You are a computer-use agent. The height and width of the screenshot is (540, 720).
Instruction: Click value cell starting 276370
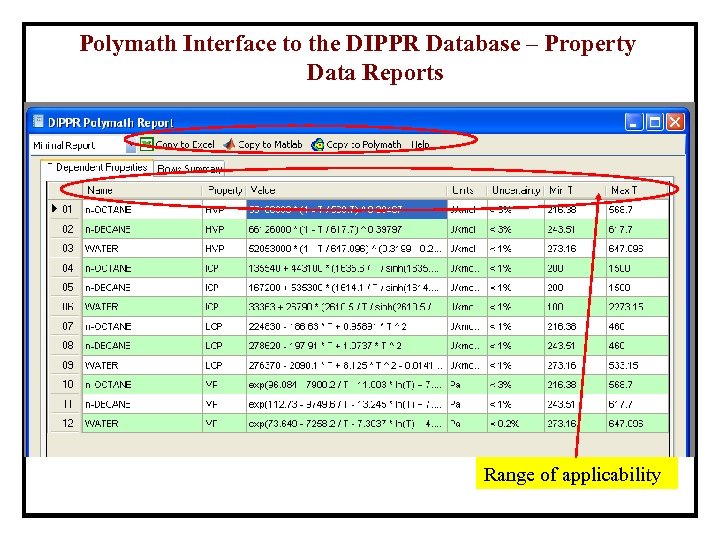tap(347, 365)
